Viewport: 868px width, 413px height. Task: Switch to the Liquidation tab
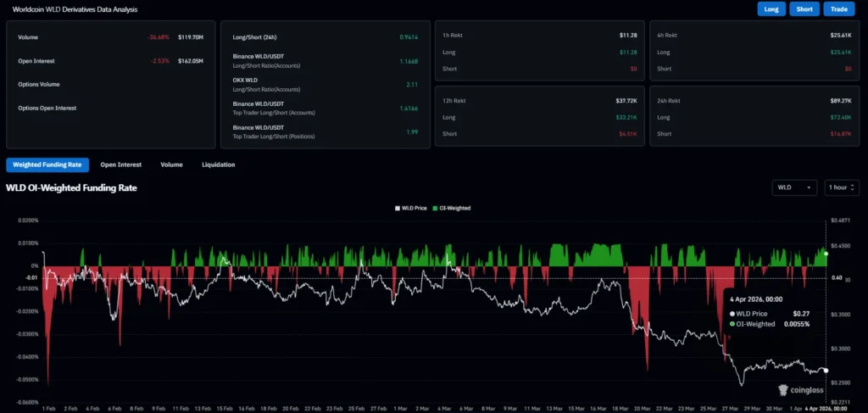(x=218, y=165)
